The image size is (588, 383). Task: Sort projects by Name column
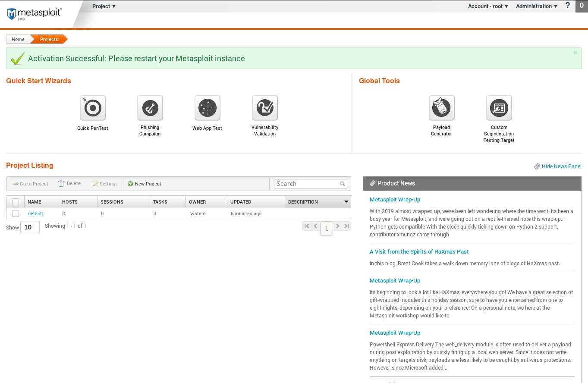coord(41,202)
